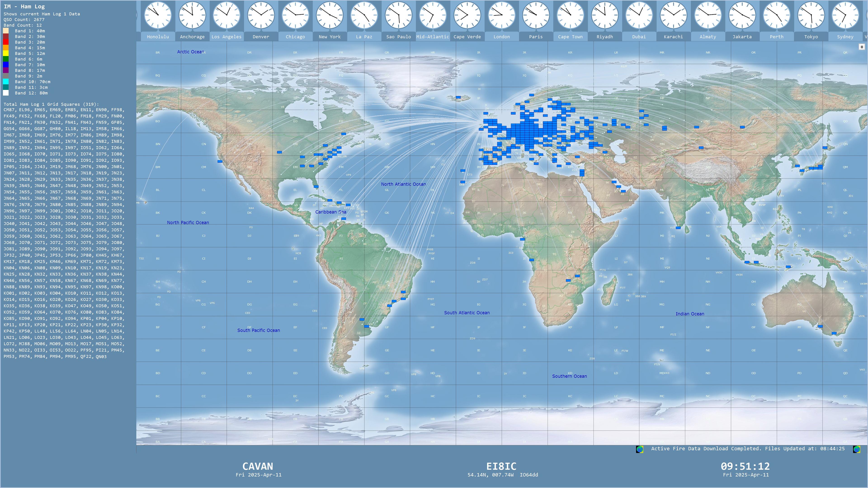Click the Mid-Atlantic clock face
Image resolution: width=868 pixels, height=488 pixels.
tap(433, 15)
